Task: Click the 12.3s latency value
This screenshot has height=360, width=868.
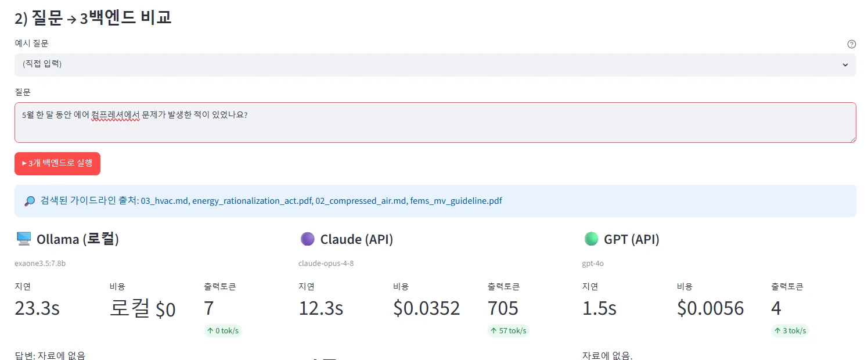Action: (x=320, y=308)
